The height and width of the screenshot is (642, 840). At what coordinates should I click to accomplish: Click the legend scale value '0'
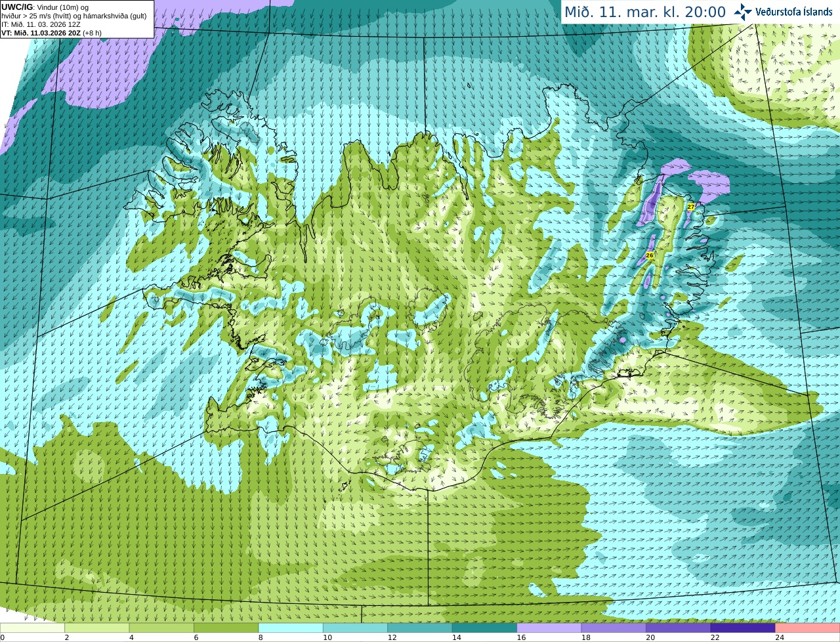[x=2, y=637]
